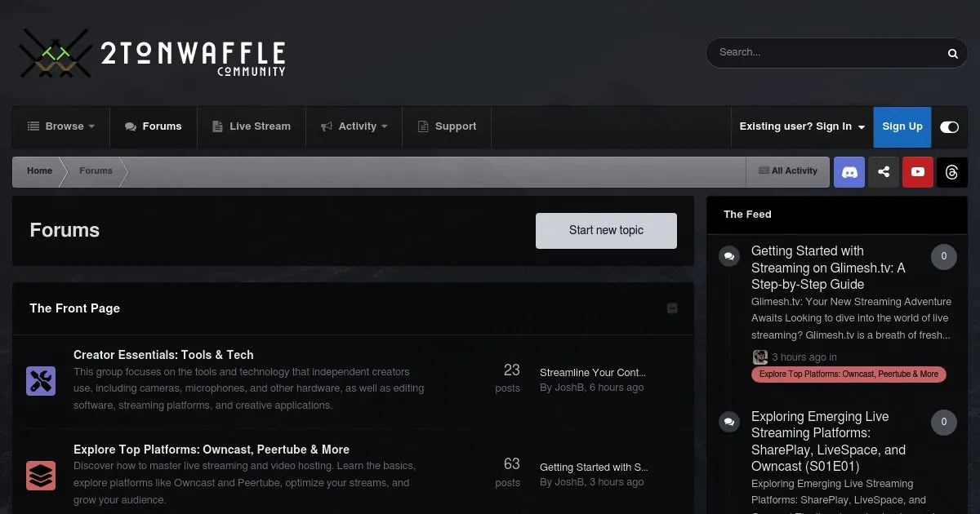Click the Start new topic button
This screenshot has height=514, width=980.
point(606,231)
